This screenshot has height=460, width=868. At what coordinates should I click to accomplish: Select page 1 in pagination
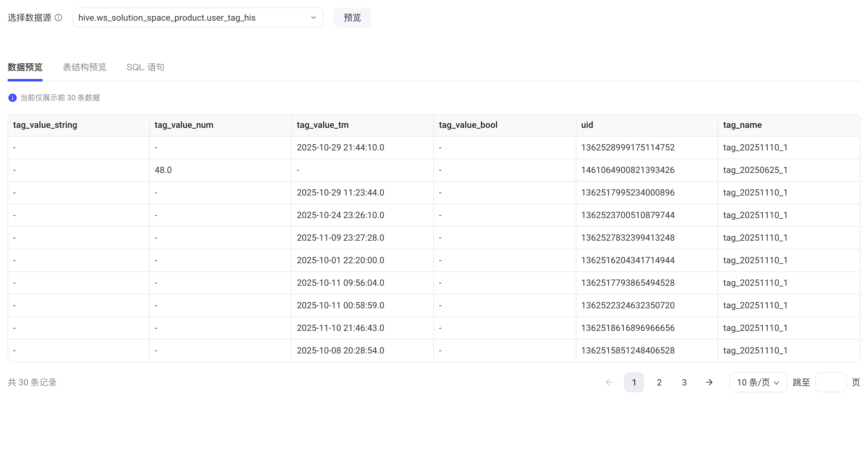(x=634, y=382)
